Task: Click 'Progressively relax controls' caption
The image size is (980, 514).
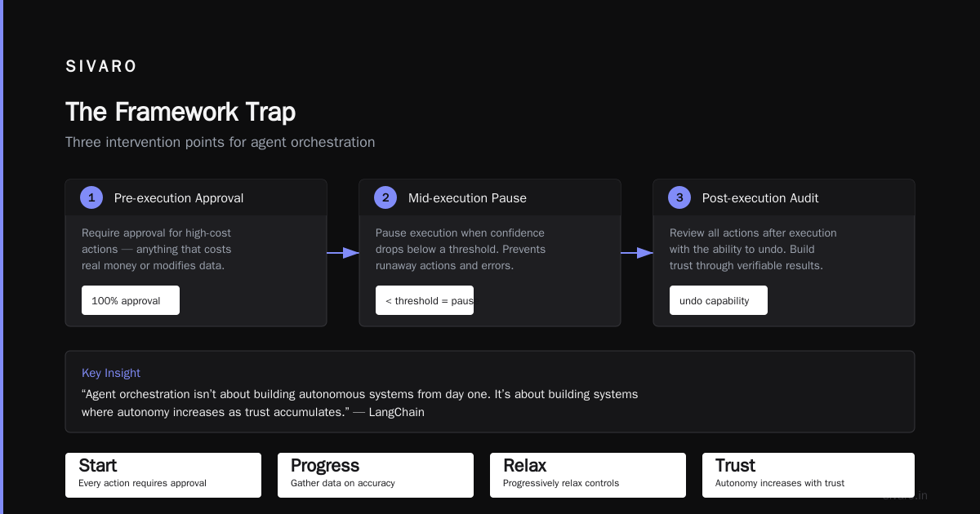Action: [561, 483]
